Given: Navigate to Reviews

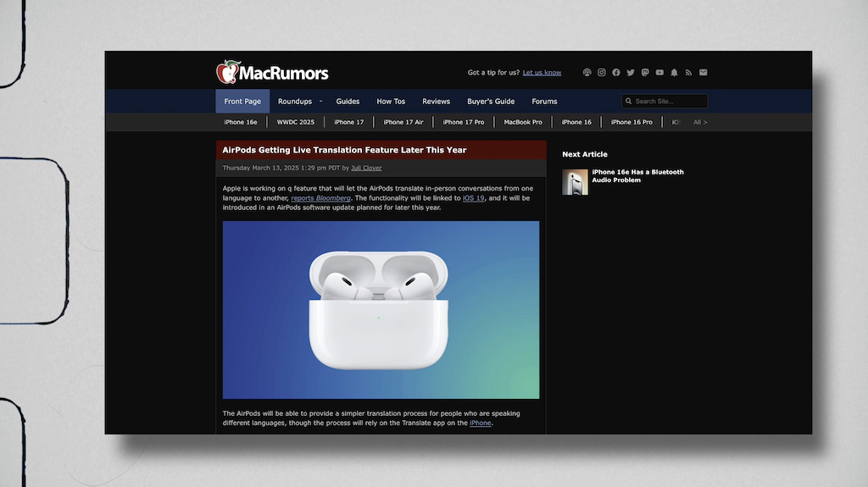Looking at the screenshot, I should click(x=437, y=102).
